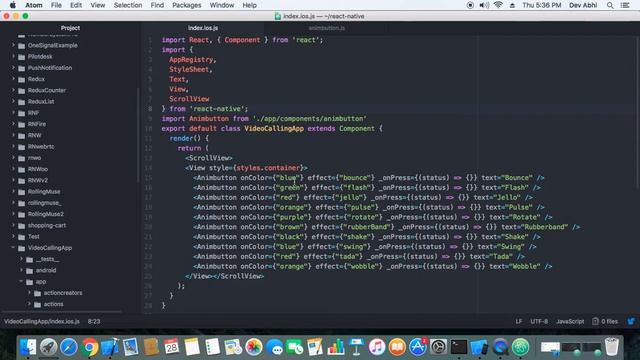Click the Project panel header
This screenshot has width=640, height=360.
tap(70, 28)
